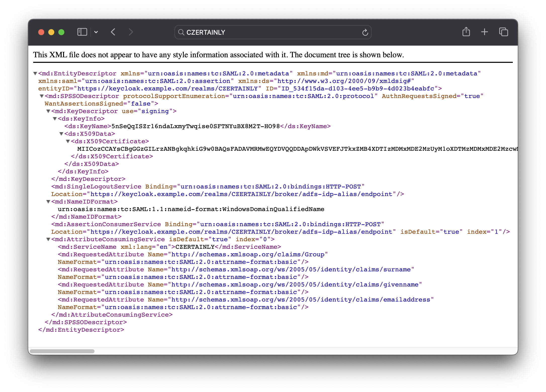The width and height of the screenshot is (546, 392).
Task: Open the Share menu icon
Action: click(466, 32)
